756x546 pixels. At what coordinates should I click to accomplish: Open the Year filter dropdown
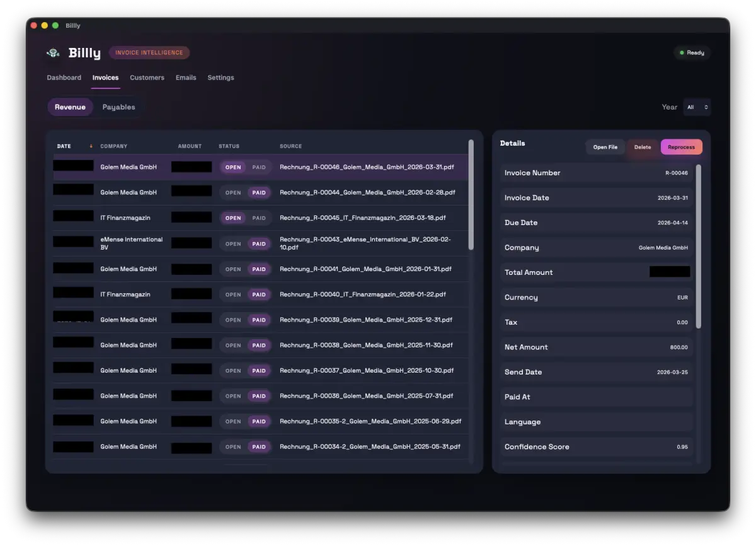[x=697, y=107]
